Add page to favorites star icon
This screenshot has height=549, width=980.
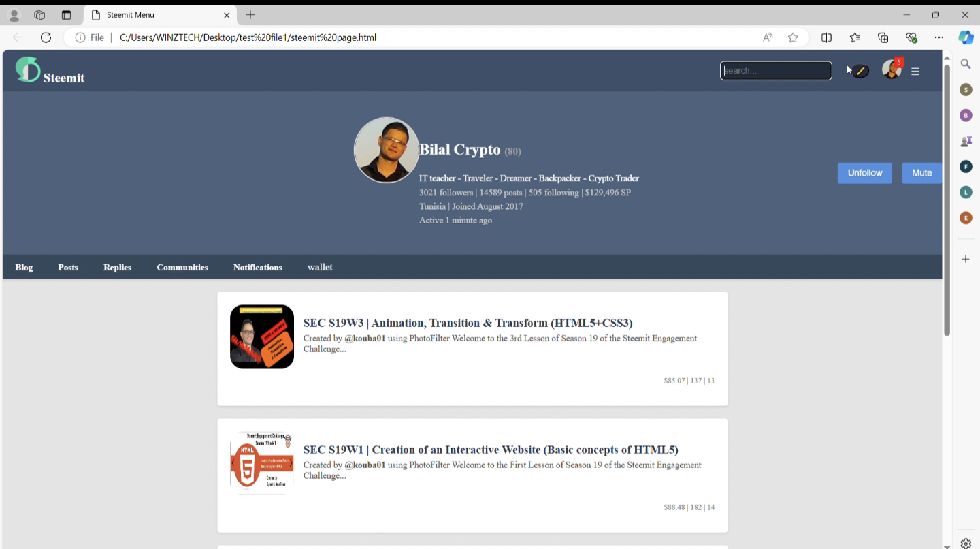[x=793, y=37]
